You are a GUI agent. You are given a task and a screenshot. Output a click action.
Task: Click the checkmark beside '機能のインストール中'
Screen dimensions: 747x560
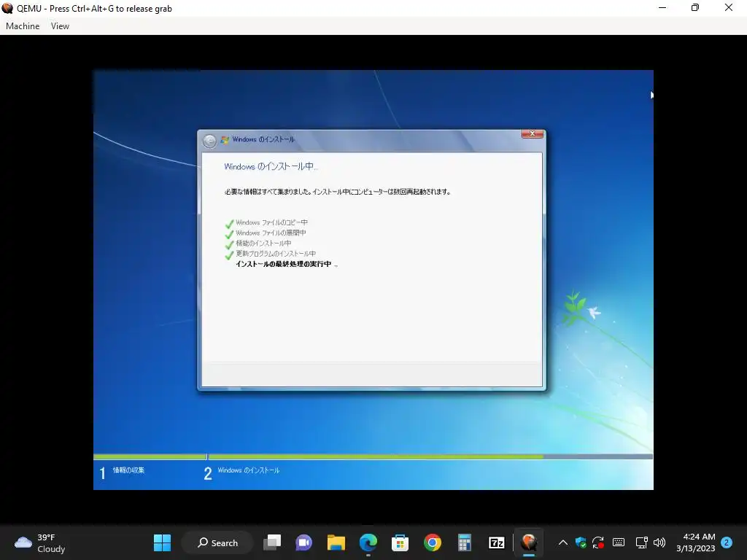pos(229,244)
